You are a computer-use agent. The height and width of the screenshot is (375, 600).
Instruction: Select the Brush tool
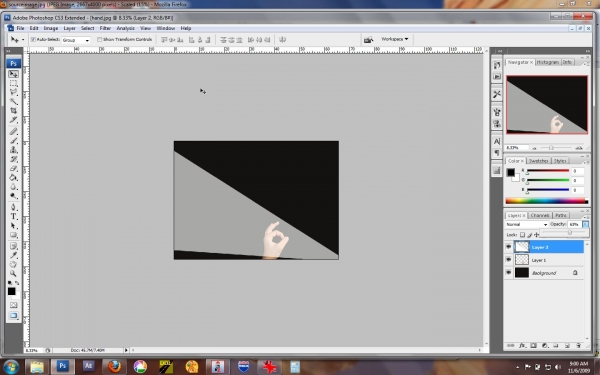tap(13, 140)
